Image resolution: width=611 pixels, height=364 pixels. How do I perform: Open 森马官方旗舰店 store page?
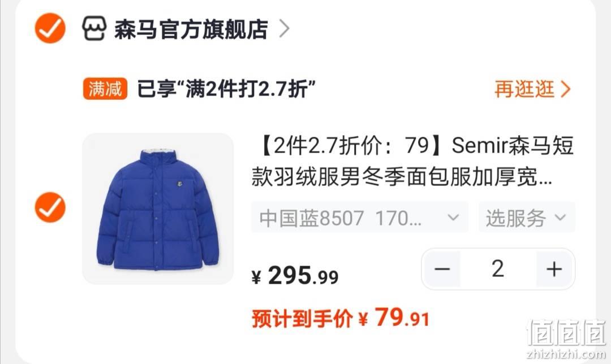coord(191,29)
